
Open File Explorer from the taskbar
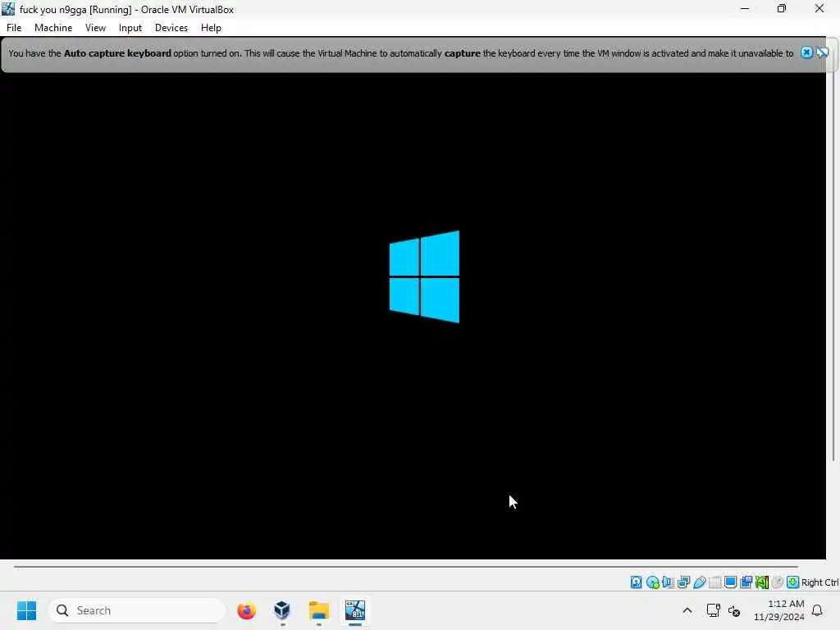pyautogui.click(x=319, y=610)
